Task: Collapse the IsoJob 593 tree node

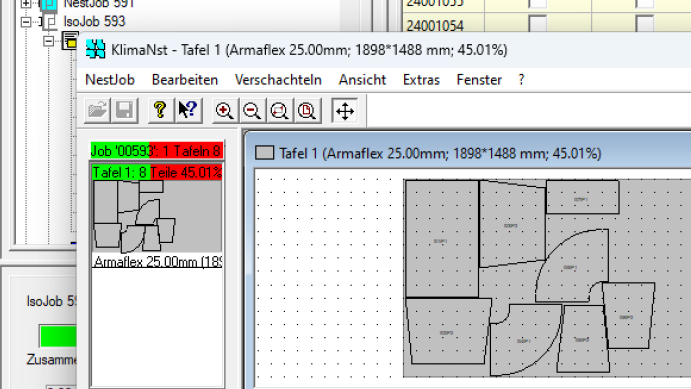Action: pos(26,21)
